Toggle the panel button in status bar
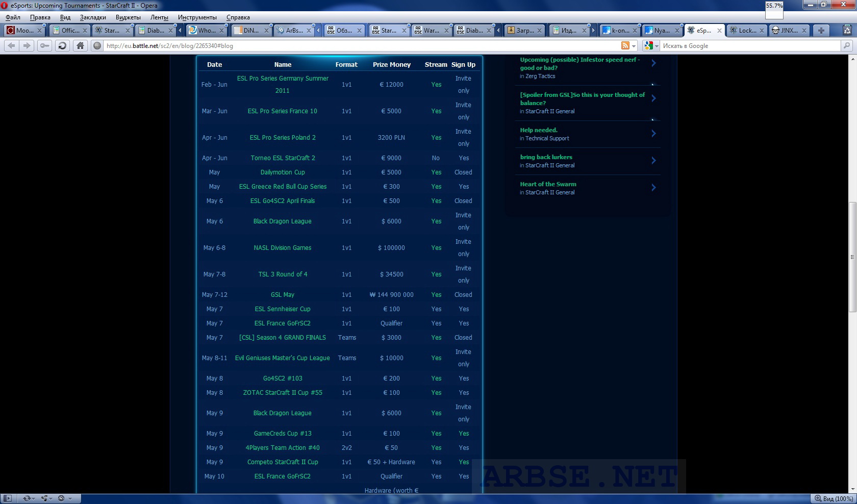 tap(8, 498)
